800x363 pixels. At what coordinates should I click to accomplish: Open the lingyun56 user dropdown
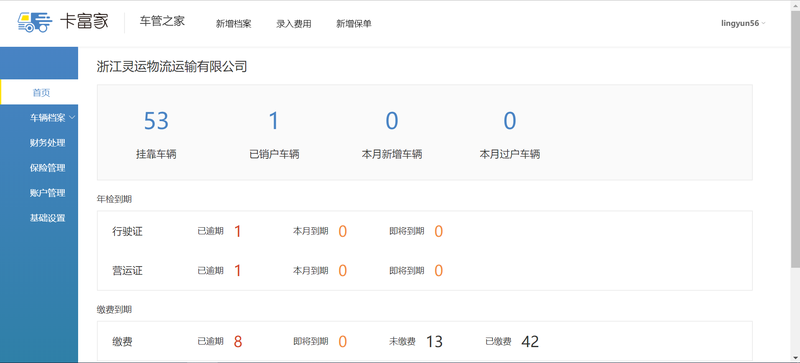743,23
